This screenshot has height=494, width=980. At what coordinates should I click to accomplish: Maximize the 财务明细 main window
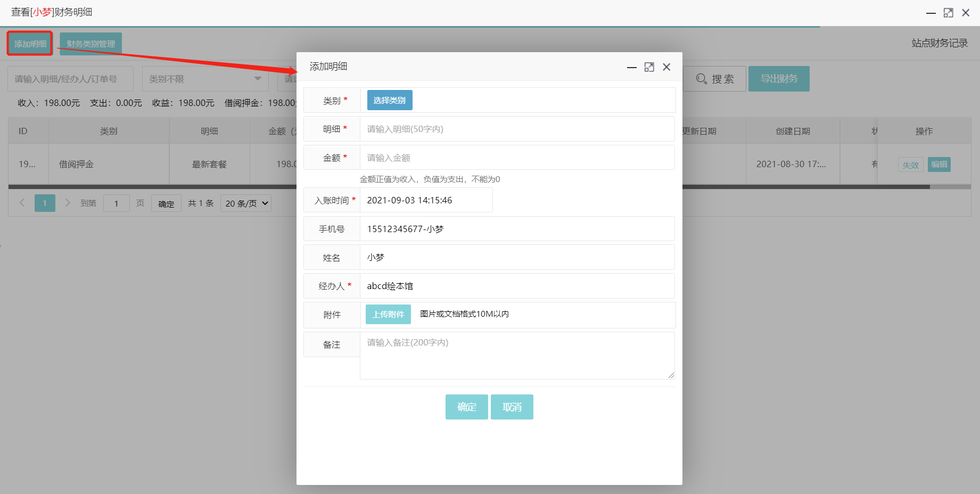pos(949,13)
